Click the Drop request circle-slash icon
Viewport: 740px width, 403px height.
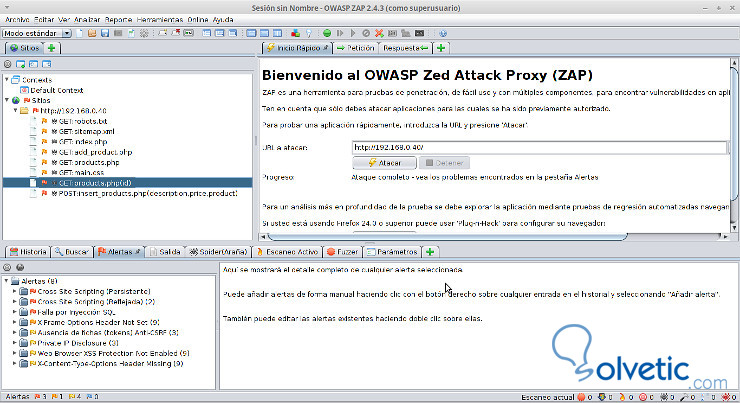tap(366, 33)
